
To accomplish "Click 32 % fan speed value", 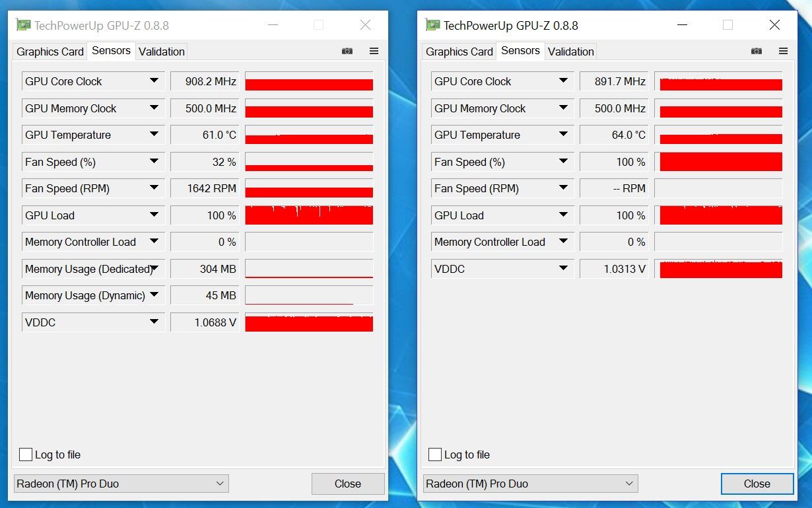I will [205, 162].
